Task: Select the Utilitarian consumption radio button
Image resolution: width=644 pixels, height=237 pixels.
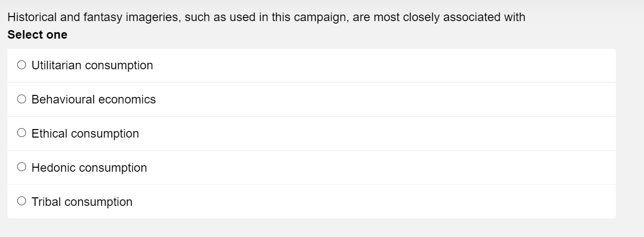Action: [21, 65]
